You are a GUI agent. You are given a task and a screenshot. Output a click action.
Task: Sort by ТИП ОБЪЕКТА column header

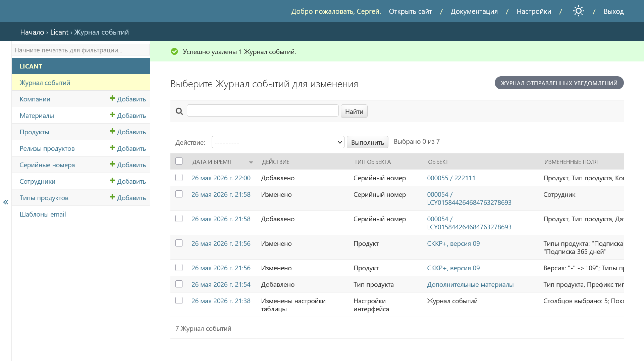pos(373,162)
